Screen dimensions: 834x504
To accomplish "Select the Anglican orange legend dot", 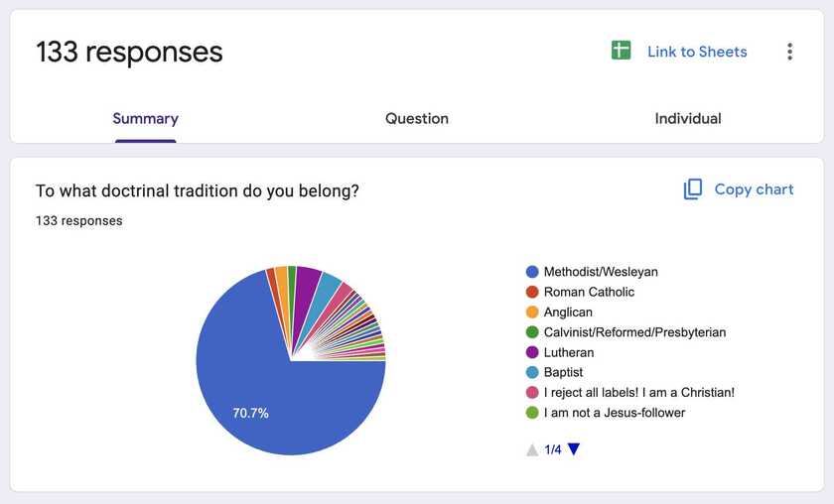I will 532,313.
